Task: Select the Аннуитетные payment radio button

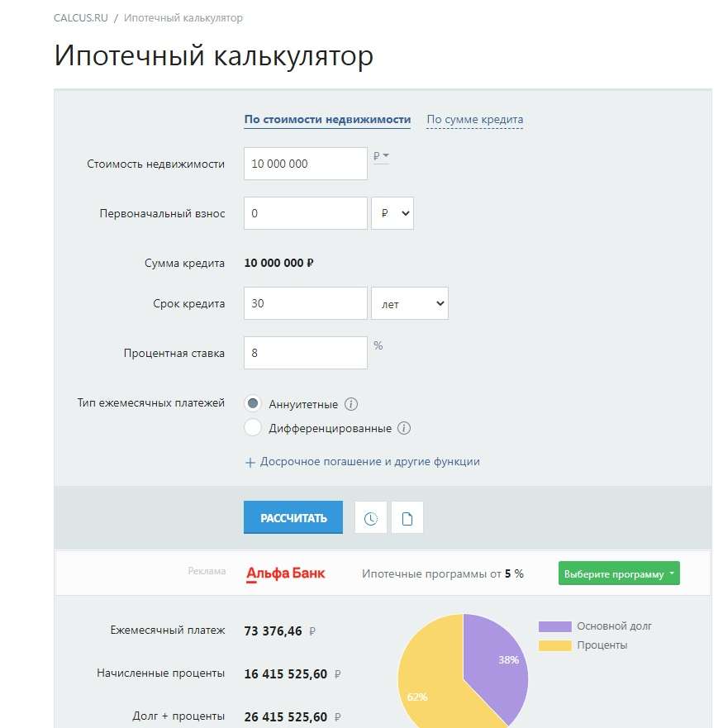Action: pos(254,404)
